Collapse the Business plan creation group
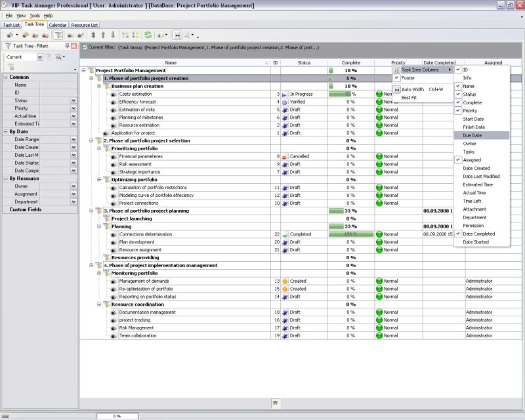This screenshot has width=525, height=420. (98, 86)
